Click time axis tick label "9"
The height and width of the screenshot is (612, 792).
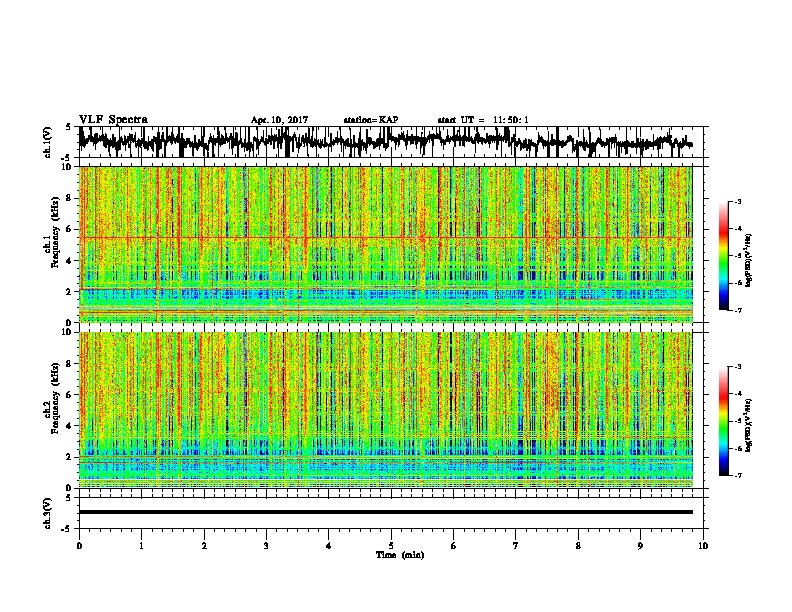(640, 546)
